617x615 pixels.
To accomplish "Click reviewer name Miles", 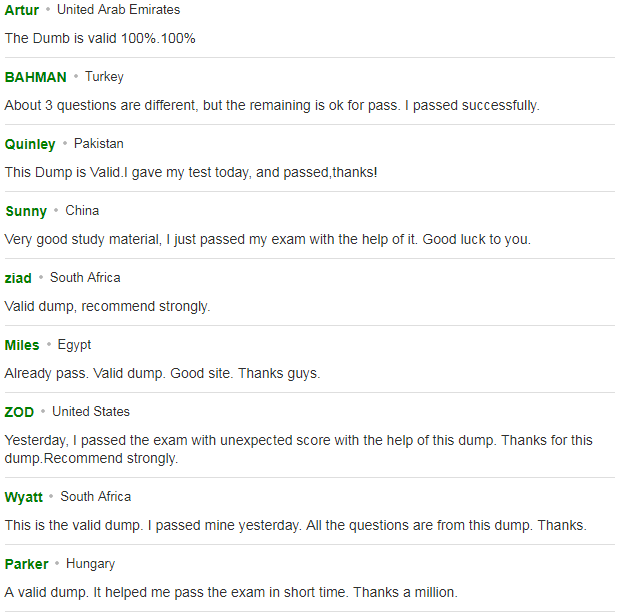I will [x=22, y=345].
